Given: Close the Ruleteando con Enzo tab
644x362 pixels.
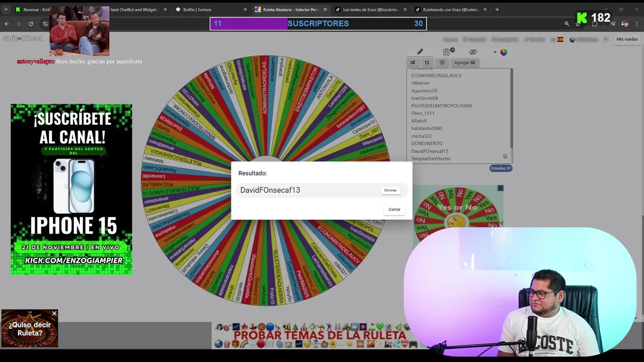Looking at the screenshot, I should pos(485,10).
